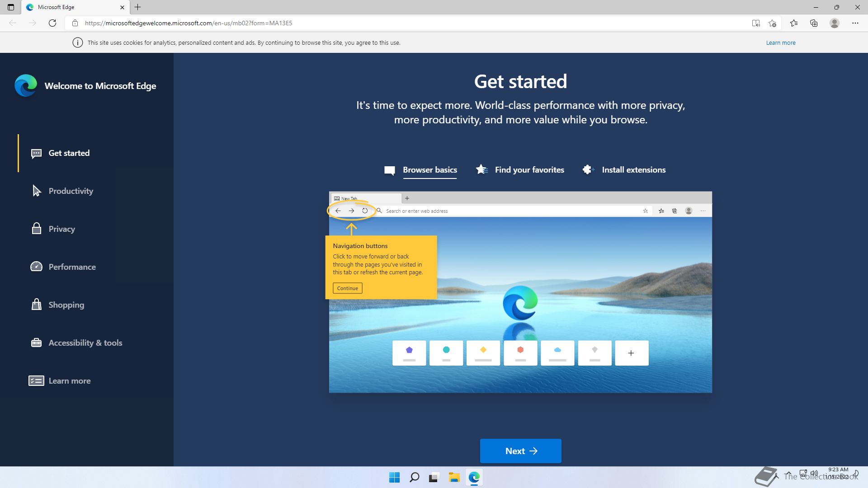Click the blue Next button
This screenshot has height=488, width=868.
pyautogui.click(x=520, y=451)
